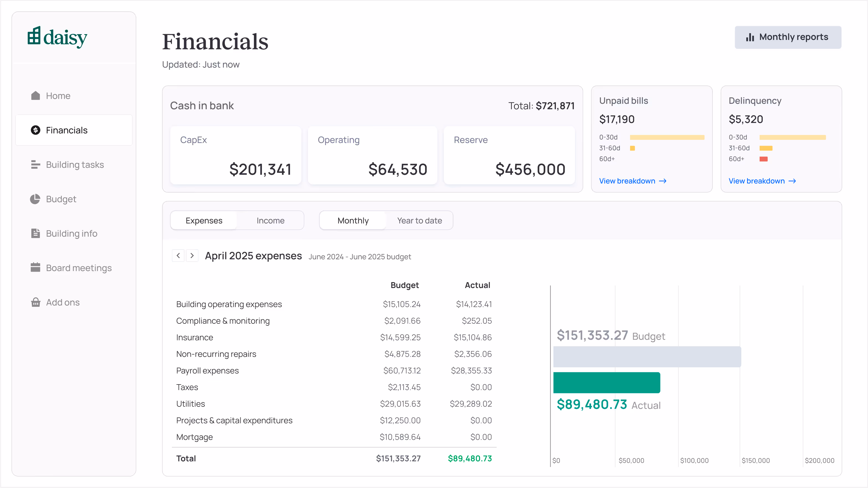
Task: Click the Board meetings calendar icon
Action: (35, 268)
